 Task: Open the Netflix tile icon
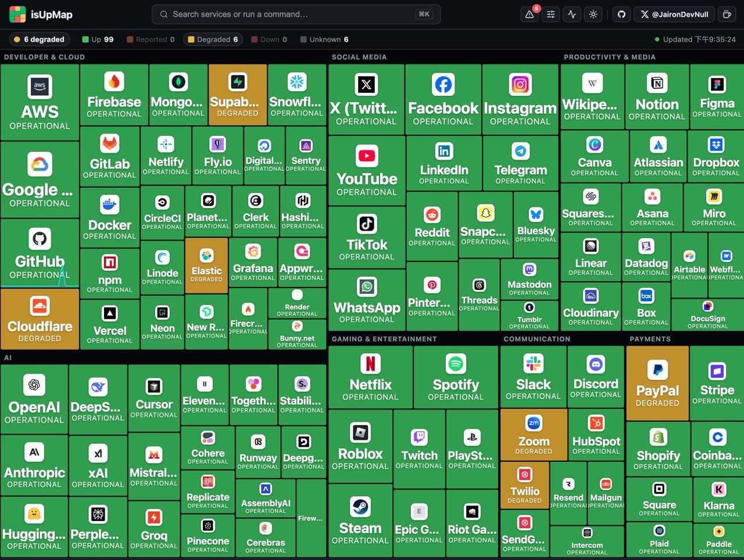click(370, 364)
